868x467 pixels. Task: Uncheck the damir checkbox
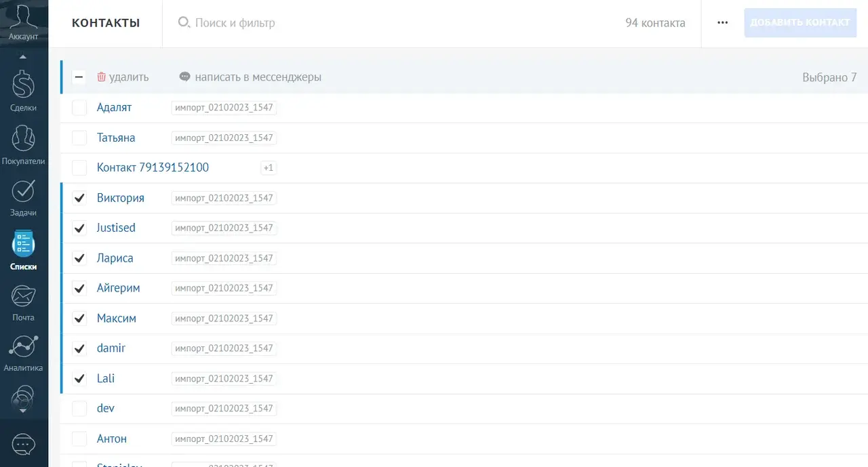coord(79,348)
